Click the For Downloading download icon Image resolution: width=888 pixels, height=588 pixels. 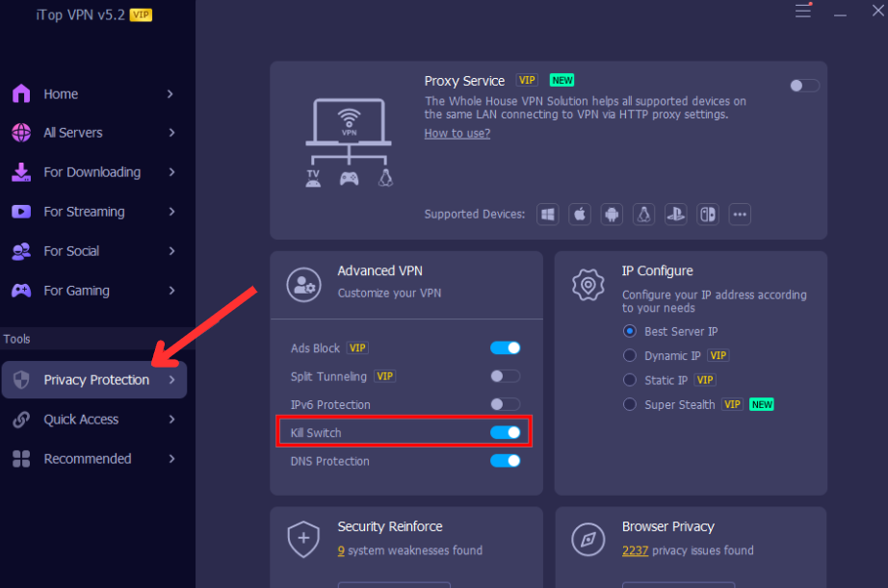click(21, 172)
